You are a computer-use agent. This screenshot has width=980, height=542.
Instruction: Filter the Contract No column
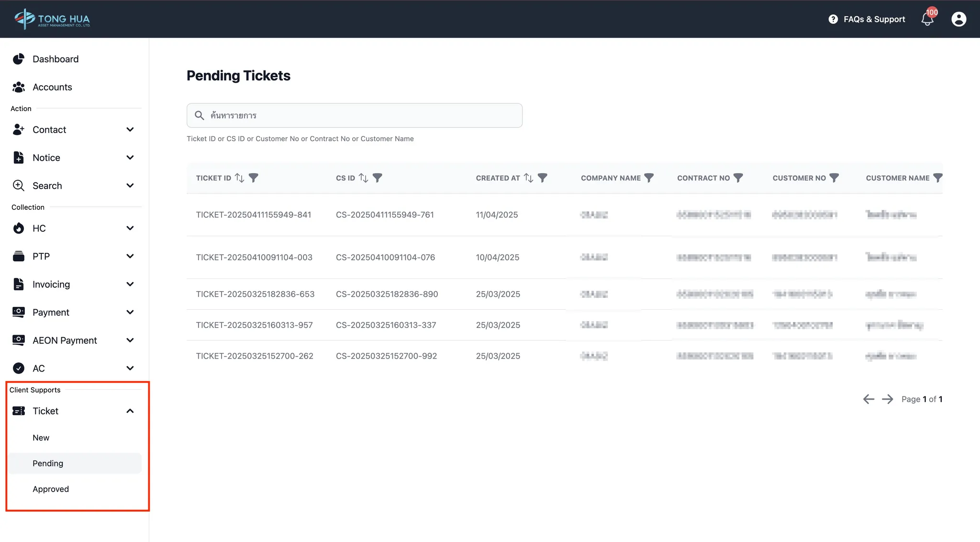(x=738, y=178)
